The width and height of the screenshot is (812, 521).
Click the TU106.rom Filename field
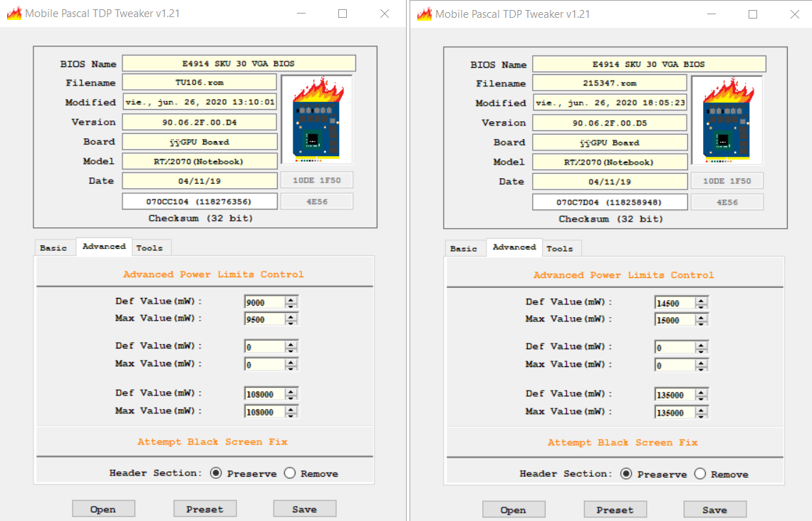199,82
